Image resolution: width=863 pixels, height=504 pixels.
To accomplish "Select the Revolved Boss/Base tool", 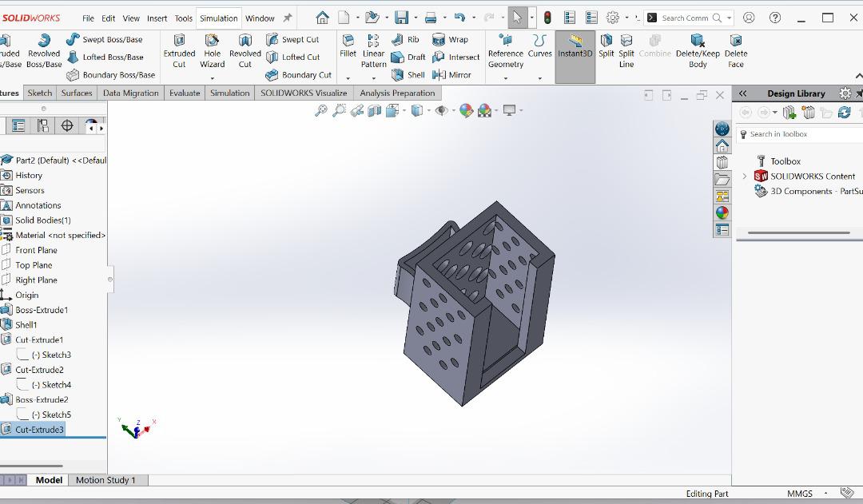I will pyautogui.click(x=44, y=51).
